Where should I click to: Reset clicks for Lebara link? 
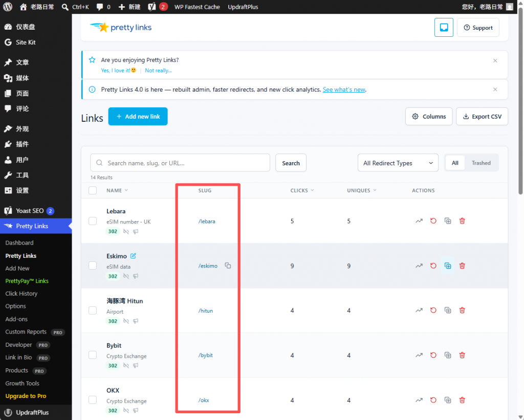pos(433,221)
